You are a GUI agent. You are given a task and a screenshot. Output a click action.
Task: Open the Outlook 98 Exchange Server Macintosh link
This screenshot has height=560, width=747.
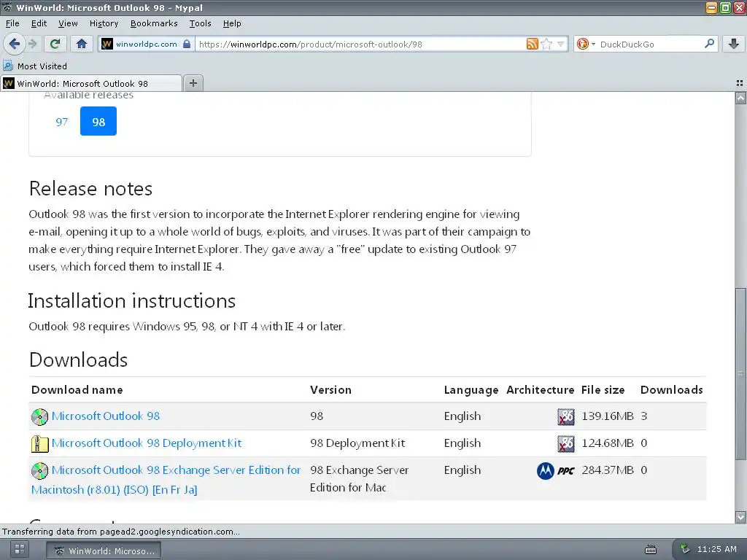[x=166, y=480]
